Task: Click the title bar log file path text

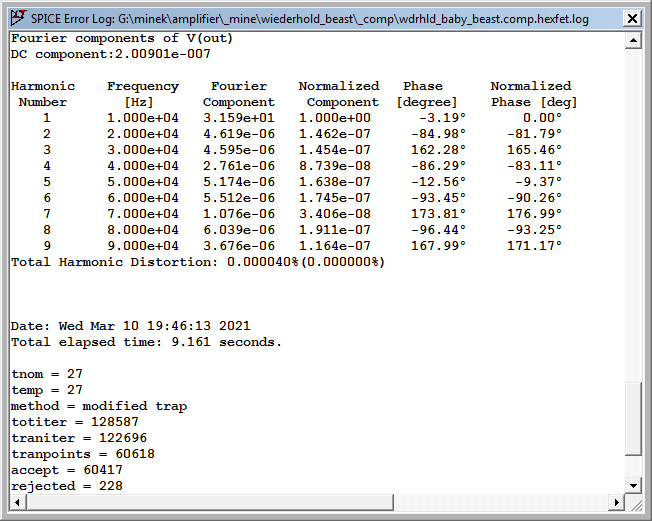Action: coord(353,19)
